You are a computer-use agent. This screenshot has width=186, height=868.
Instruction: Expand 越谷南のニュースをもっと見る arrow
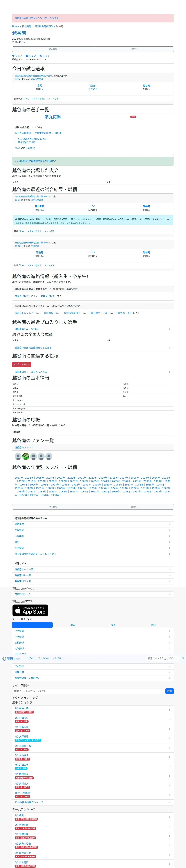(x=169, y=372)
